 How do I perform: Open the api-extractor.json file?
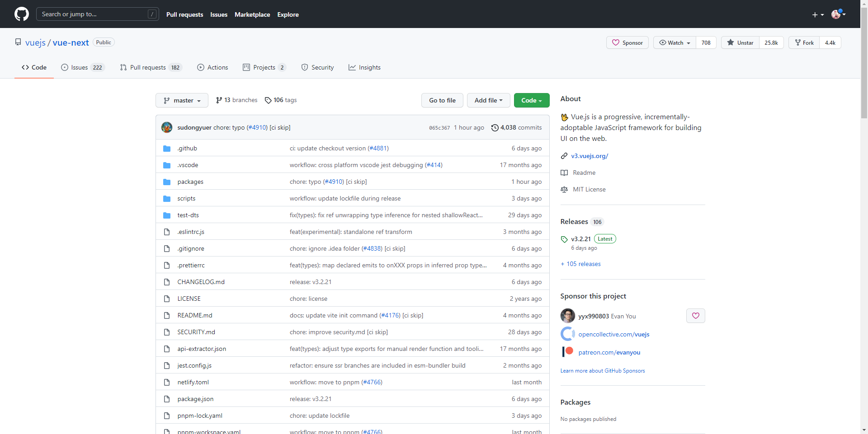202,349
